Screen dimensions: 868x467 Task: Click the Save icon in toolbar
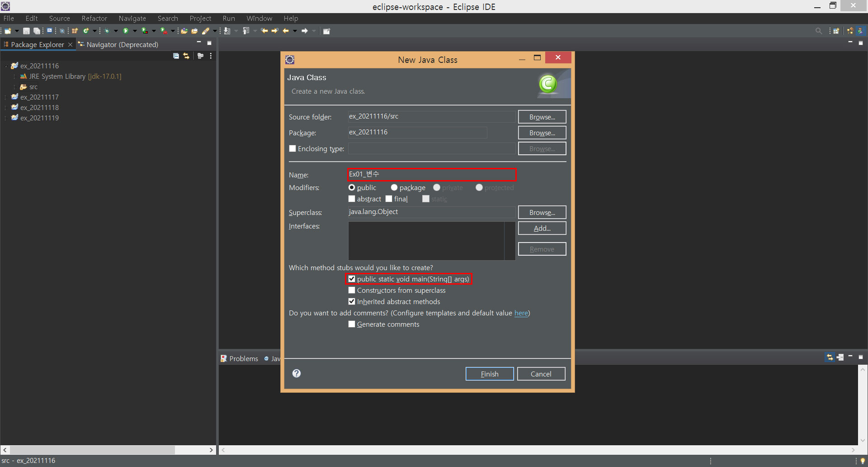27,31
